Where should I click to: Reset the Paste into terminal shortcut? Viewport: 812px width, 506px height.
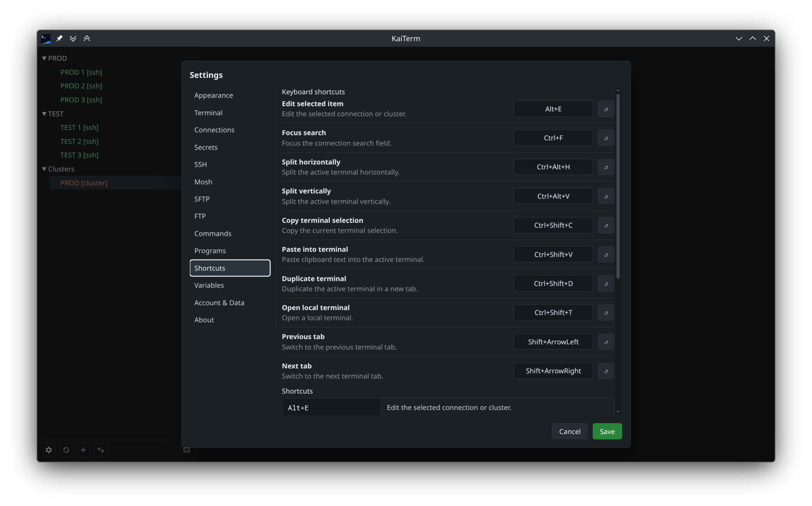click(x=606, y=254)
